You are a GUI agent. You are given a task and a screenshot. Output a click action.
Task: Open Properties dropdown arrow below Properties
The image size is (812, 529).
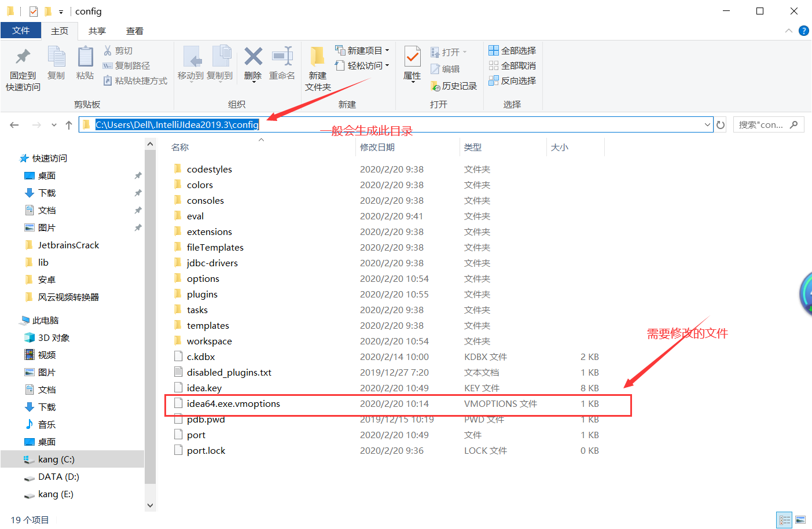[412, 83]
